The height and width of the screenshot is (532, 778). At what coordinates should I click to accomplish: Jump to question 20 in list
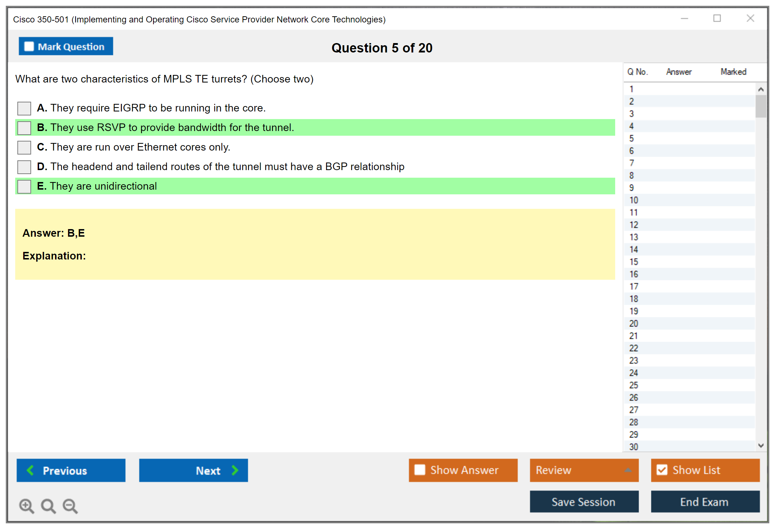(634, 324)
